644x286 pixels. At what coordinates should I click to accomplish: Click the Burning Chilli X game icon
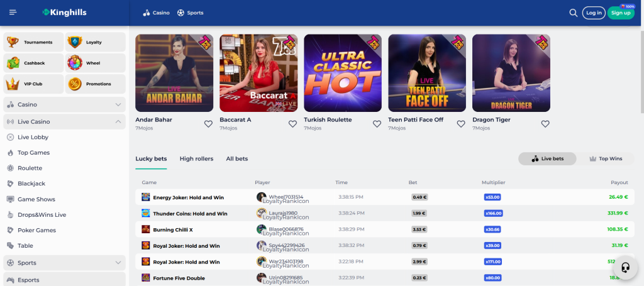(146, 229)
